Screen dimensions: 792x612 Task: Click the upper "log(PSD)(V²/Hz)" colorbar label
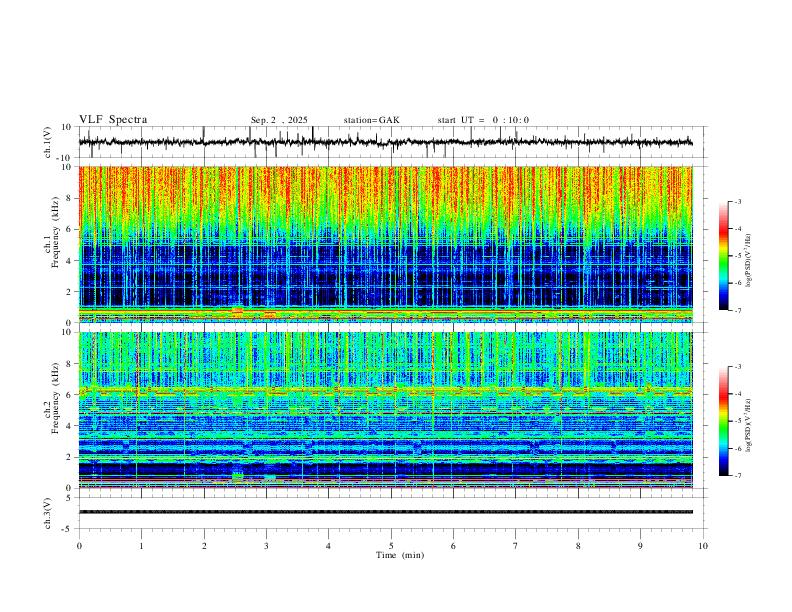(749, 261)
